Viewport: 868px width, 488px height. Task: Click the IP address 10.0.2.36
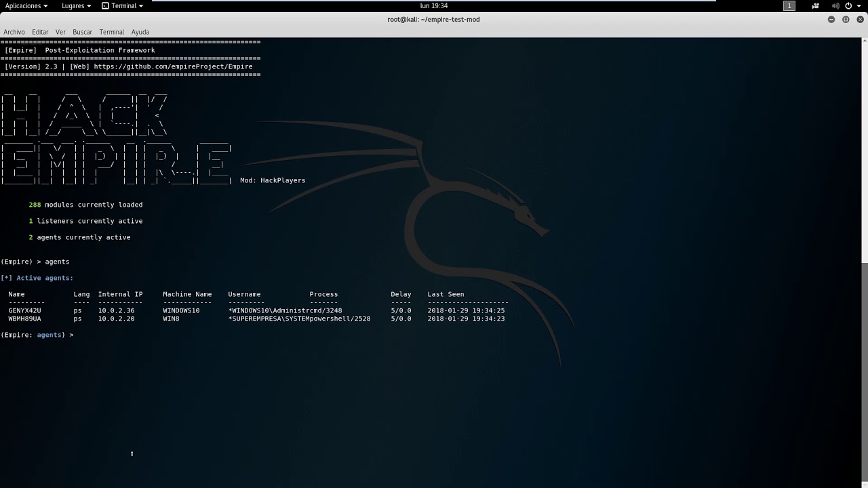[116, 310]
